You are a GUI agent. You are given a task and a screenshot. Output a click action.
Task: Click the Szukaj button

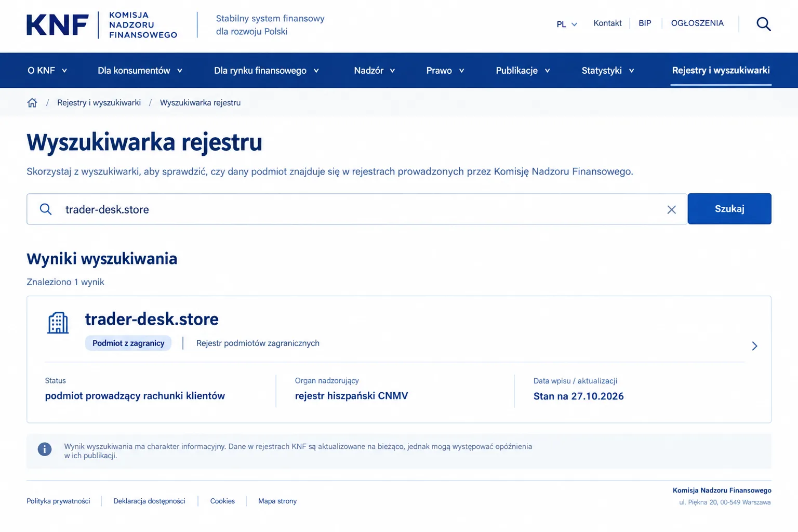click(x=729, y=209)
